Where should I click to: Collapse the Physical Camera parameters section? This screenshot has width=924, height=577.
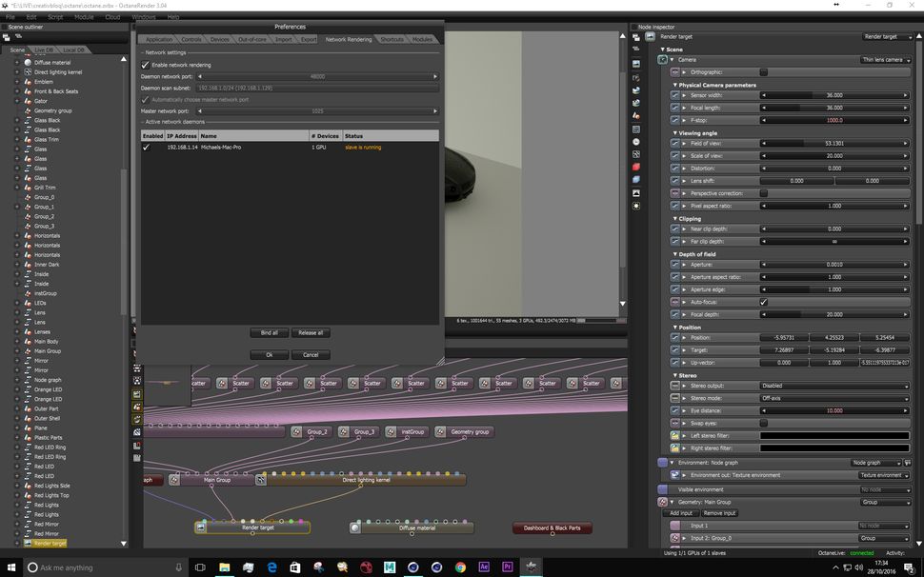tap(675, 85)
